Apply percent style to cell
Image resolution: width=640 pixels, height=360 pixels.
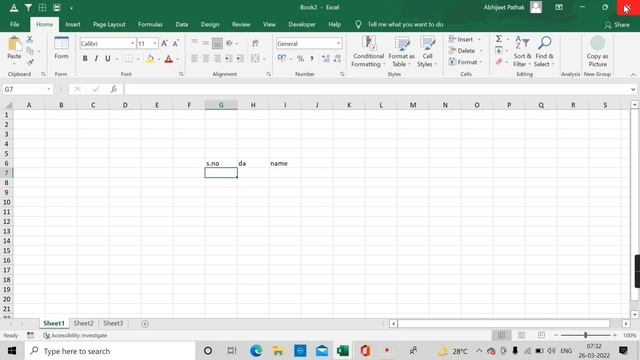300,59
